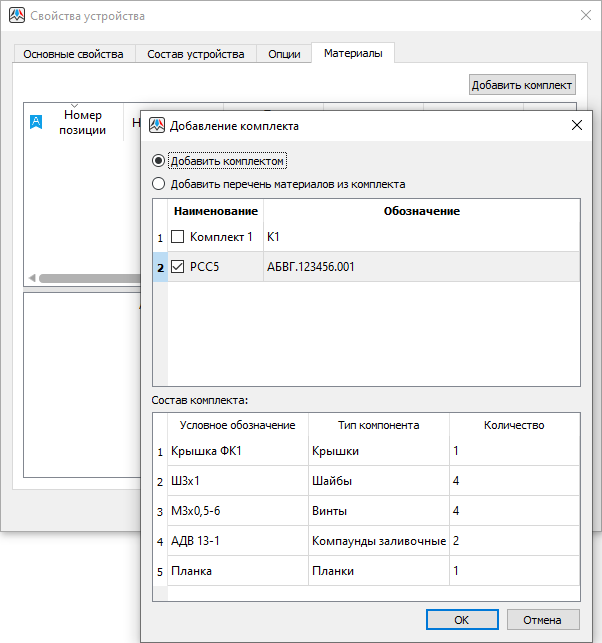The width and height of the screenshot is (602, 643).
Task: Close the Свойства устройства window
Action: pyautogui.click(x=585, y=16)
